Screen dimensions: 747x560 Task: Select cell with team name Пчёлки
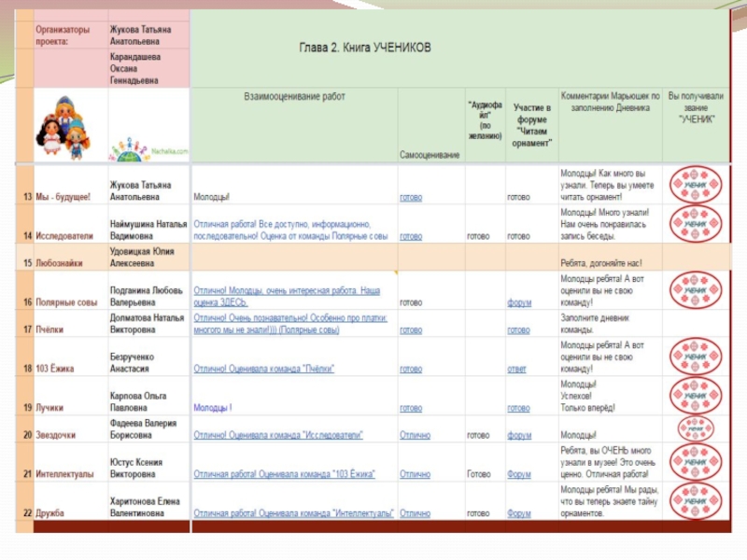[71, 324]
